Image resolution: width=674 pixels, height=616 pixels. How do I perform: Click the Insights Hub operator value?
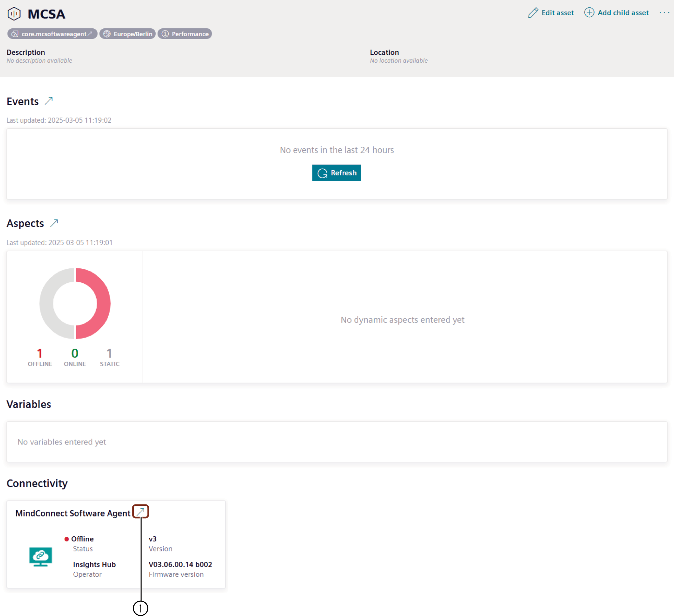94,564
